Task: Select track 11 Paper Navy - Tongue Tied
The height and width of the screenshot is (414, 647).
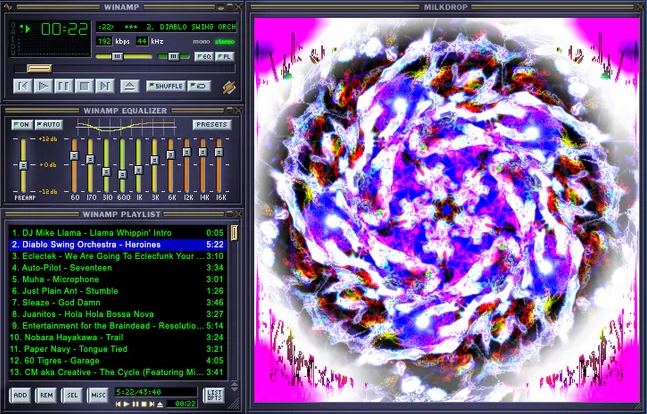Action: coord(118,349)
